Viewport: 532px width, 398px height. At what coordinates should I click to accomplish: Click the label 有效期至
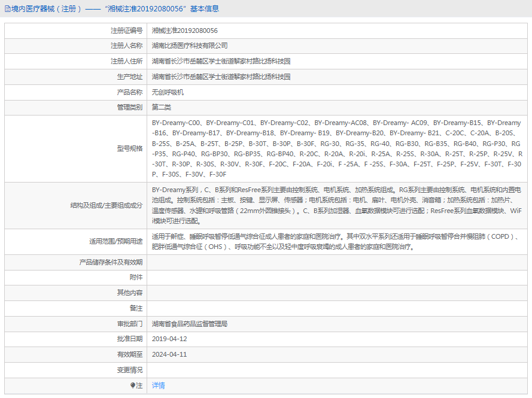pyautogui.click(x=130, y=354)
